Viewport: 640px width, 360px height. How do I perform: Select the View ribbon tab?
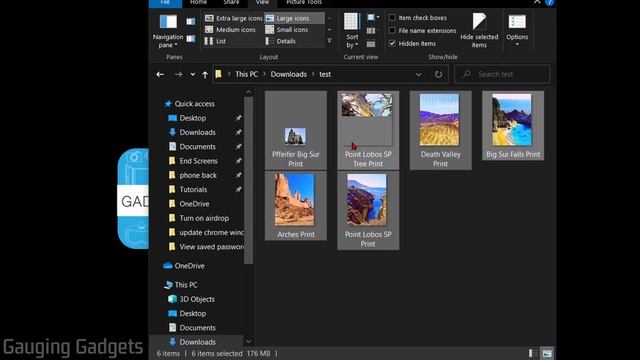point(262,2)
